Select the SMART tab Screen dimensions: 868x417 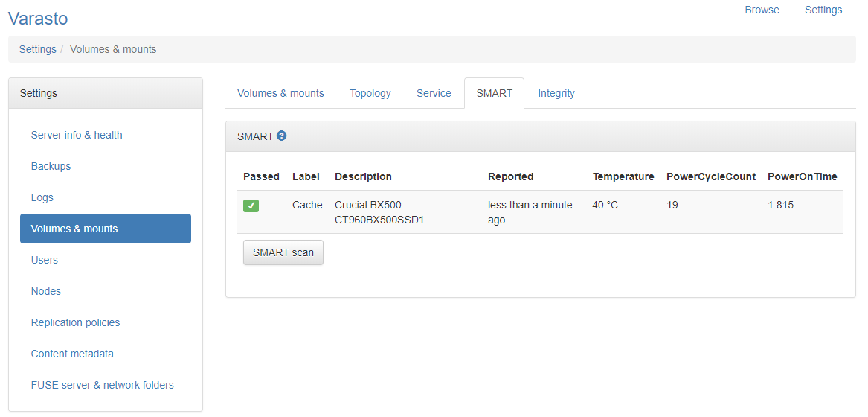[x=495, y=93]
